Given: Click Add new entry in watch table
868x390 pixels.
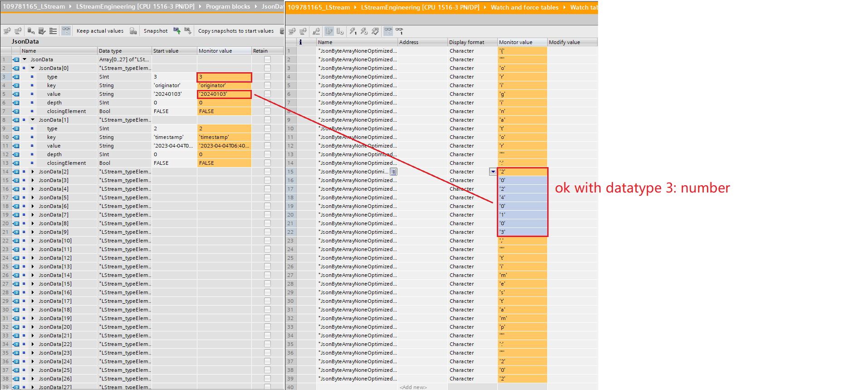Looking at the screenshot, I should [413, 387].
